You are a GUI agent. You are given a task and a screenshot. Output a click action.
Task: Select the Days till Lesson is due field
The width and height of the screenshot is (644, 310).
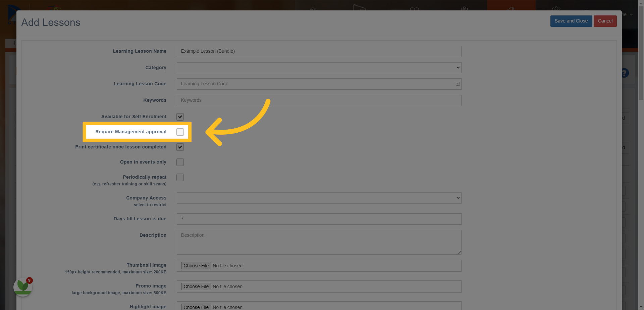319,219
